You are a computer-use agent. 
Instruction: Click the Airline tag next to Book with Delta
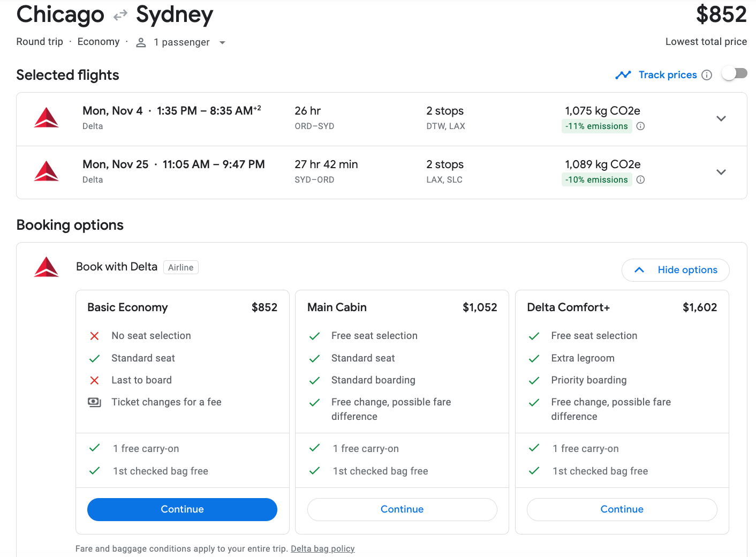[x=181, y=267]
